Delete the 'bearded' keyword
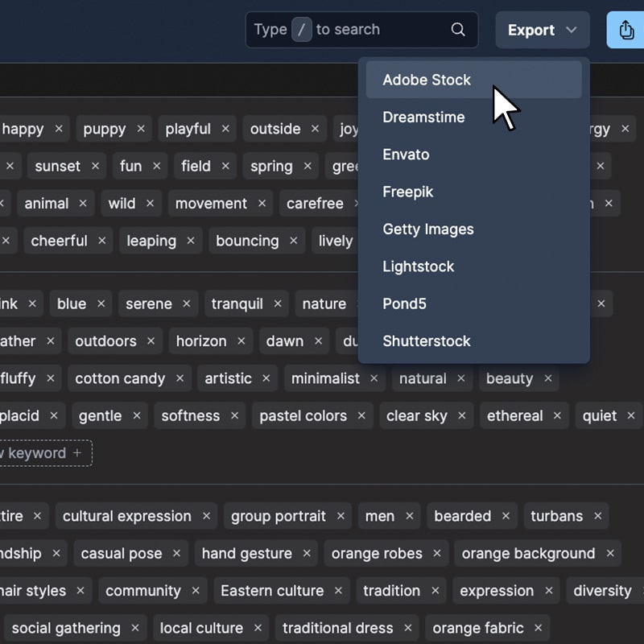This screenshot has height=644, width=644. click(506, 516)
